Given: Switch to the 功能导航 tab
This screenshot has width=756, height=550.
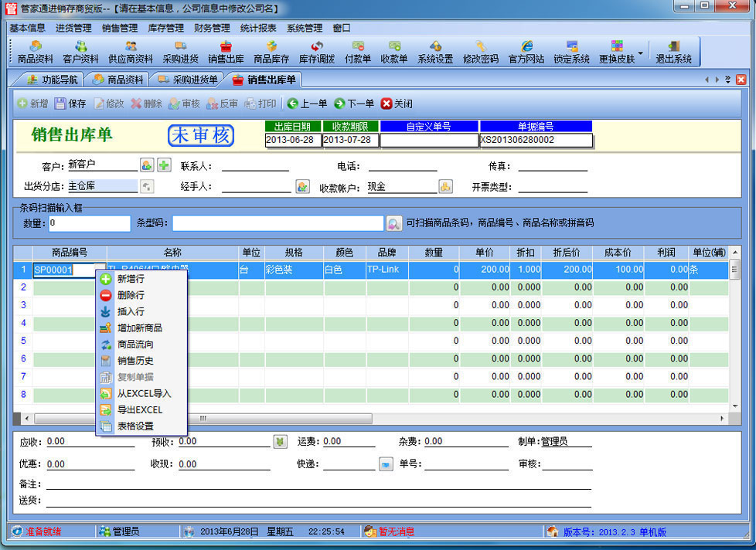Looking at the screenshot, I should click(52, 80).
